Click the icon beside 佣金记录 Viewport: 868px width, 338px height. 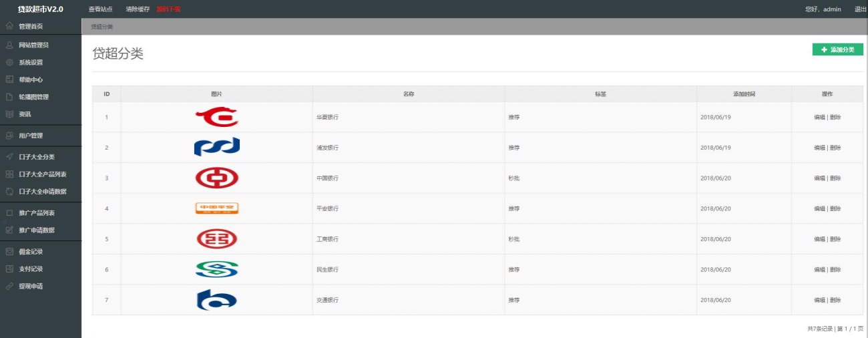pyautogui.click(x=9, y=252)
